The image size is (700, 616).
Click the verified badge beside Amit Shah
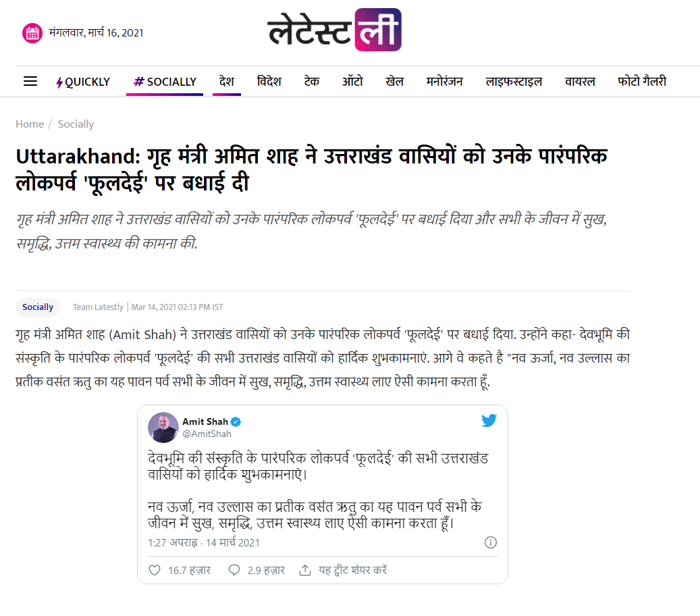236,421
